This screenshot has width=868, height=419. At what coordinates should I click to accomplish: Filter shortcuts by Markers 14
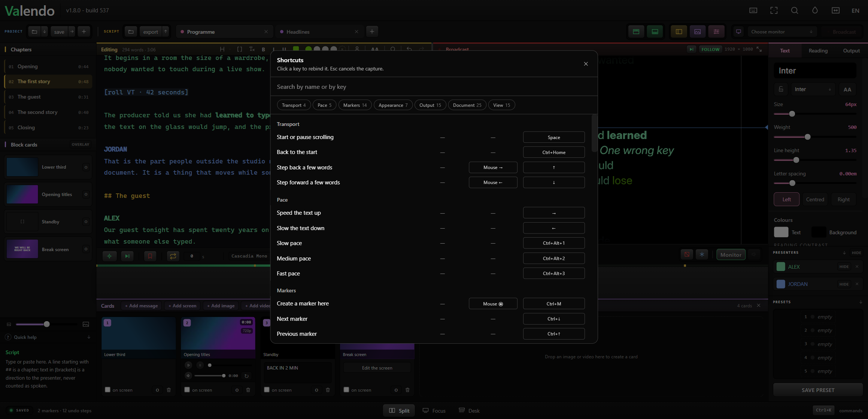coord(355,105)
